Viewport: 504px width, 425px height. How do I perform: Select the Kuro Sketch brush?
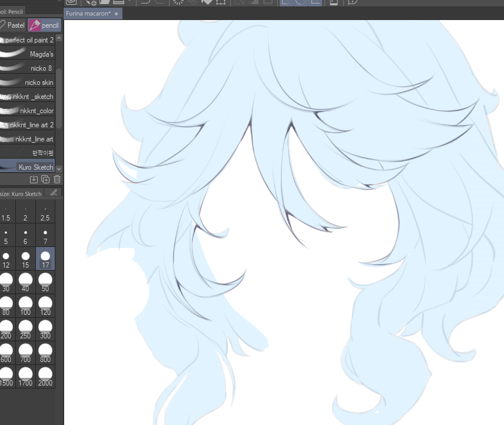(27, 167)
